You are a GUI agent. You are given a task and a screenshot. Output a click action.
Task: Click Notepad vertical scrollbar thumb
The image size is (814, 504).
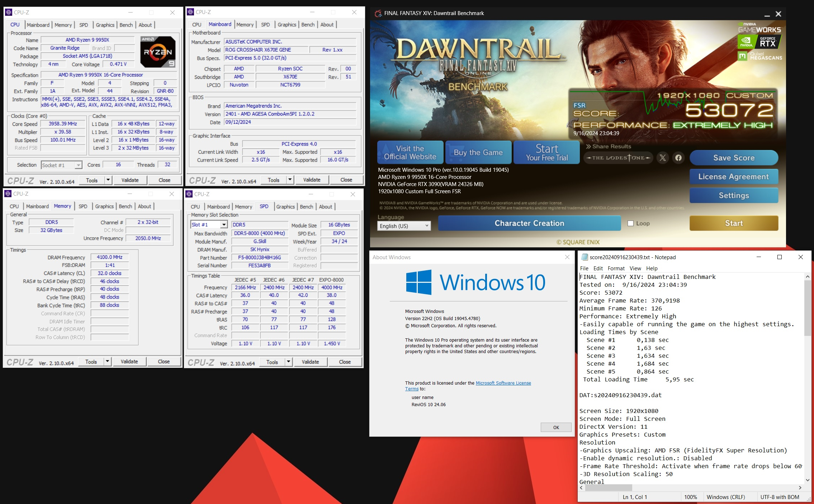(x=807, y=308)
